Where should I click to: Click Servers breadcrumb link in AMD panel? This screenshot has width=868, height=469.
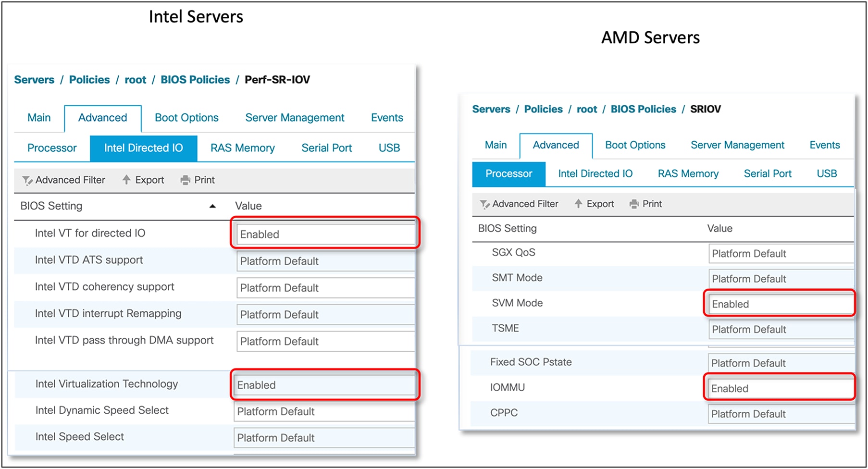[x=491, y=109]
